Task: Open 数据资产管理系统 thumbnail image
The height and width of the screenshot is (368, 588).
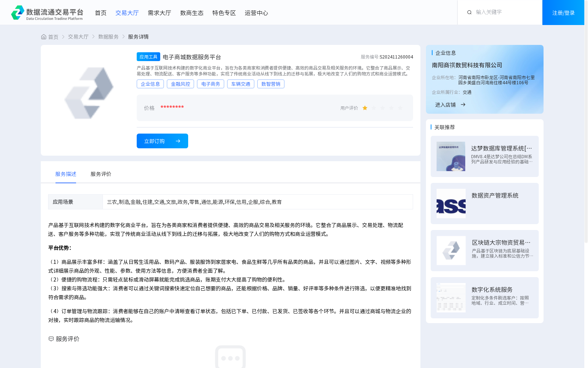Action: [x=451, y=204]
